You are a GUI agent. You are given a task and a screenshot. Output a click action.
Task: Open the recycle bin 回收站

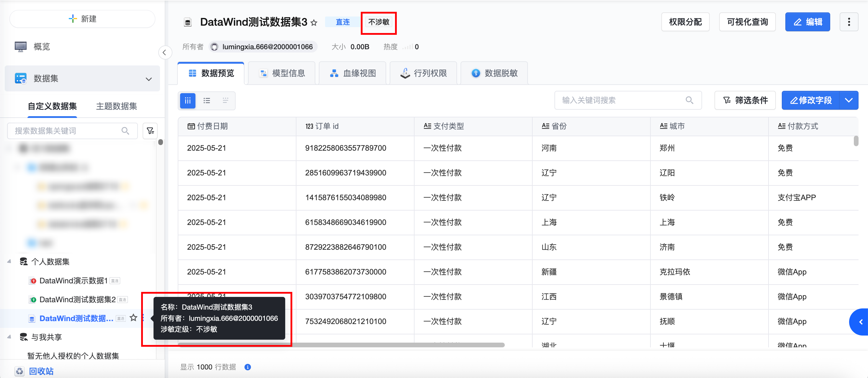click(41, 371)
